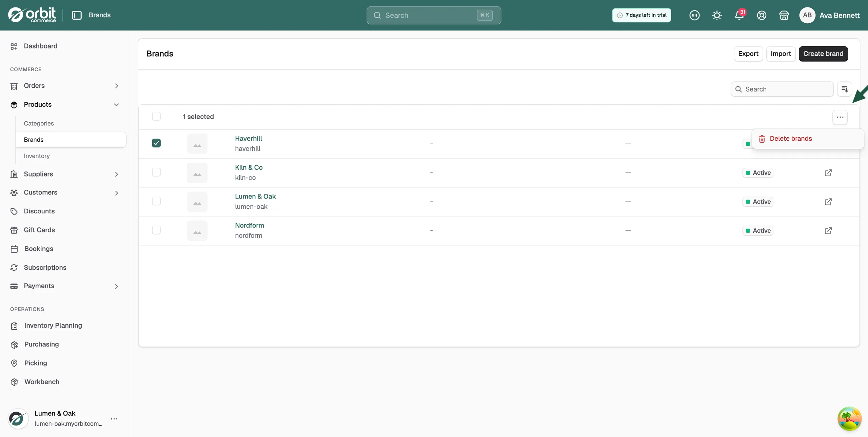
Task: Click the Dashboard grid icon
Action: (x=14, y=46)
